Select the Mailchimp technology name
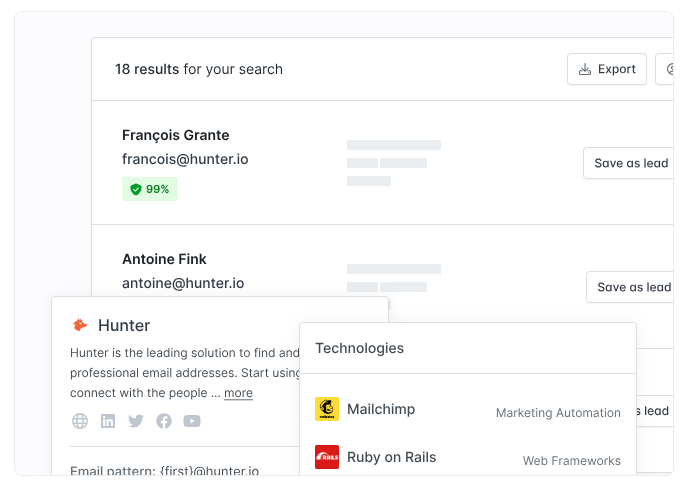 (381, 409)
